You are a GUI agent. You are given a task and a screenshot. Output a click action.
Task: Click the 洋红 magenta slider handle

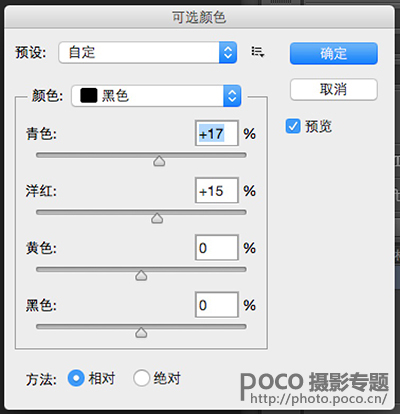pyautogui.click(x=157, y=218)
